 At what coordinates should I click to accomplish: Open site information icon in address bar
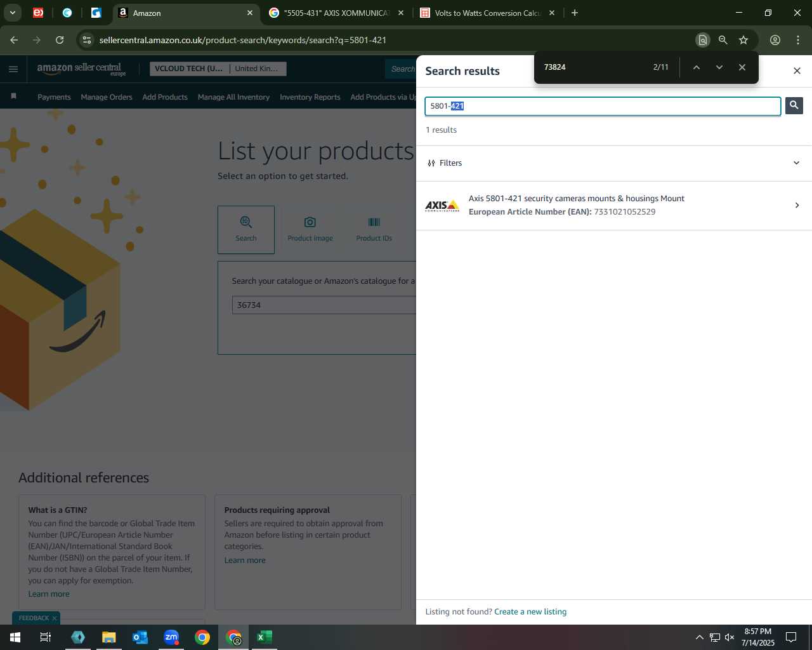(x=87, y=40)
